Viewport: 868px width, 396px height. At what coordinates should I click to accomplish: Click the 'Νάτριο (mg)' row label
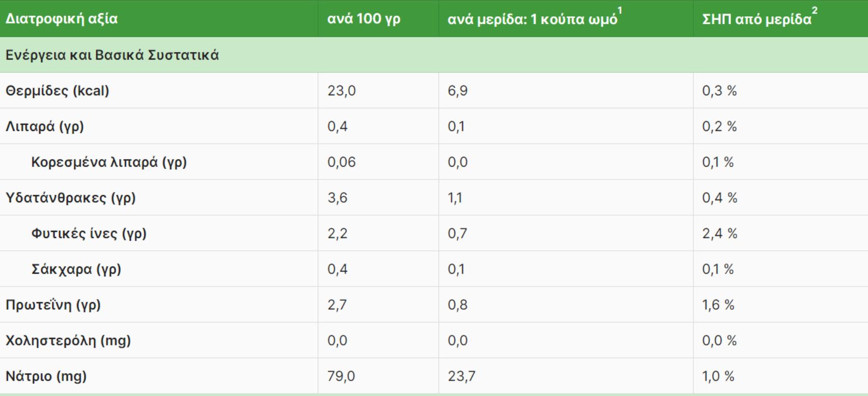(x=46, y=376)
